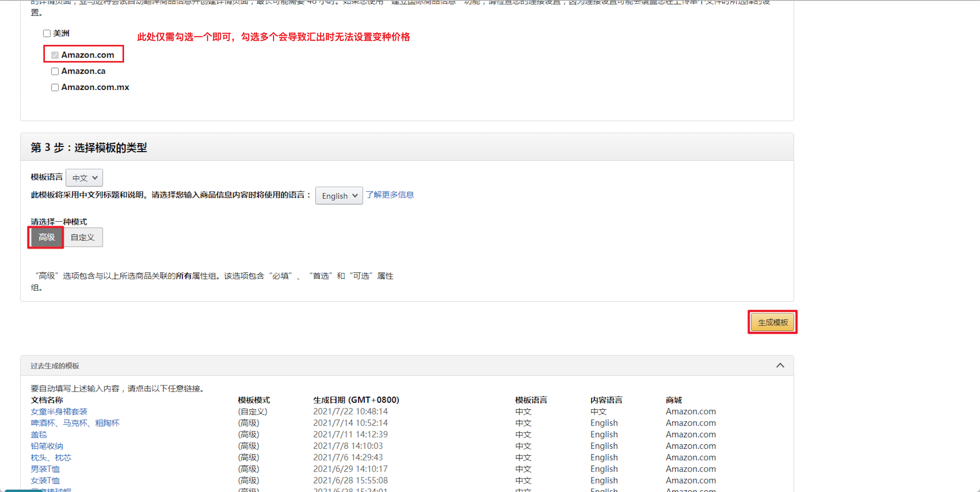Load the 盖毯 past template
The width and height of the screenshot is (980, 492).
[39, 435]
